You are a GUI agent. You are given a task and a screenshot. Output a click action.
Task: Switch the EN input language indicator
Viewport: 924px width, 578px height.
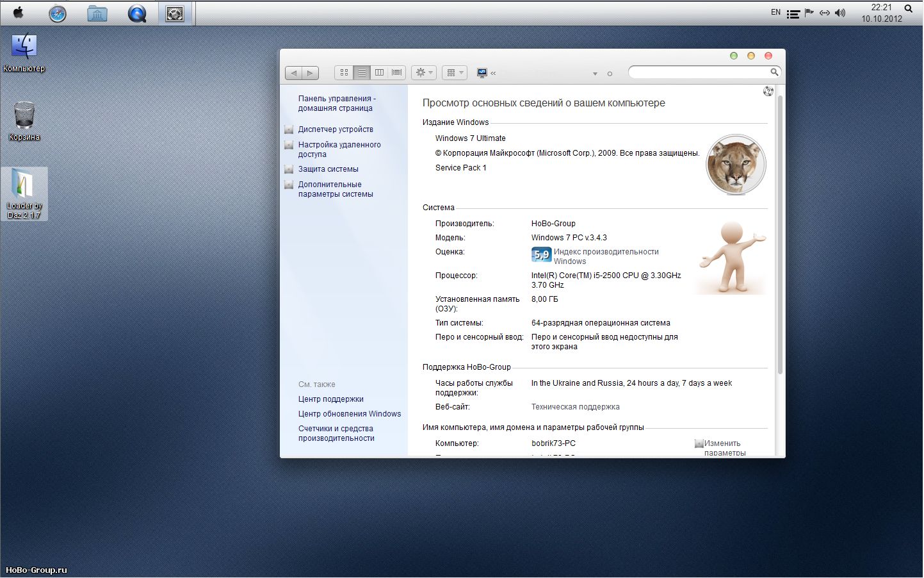pyautogui.click(x=775, y=12)
